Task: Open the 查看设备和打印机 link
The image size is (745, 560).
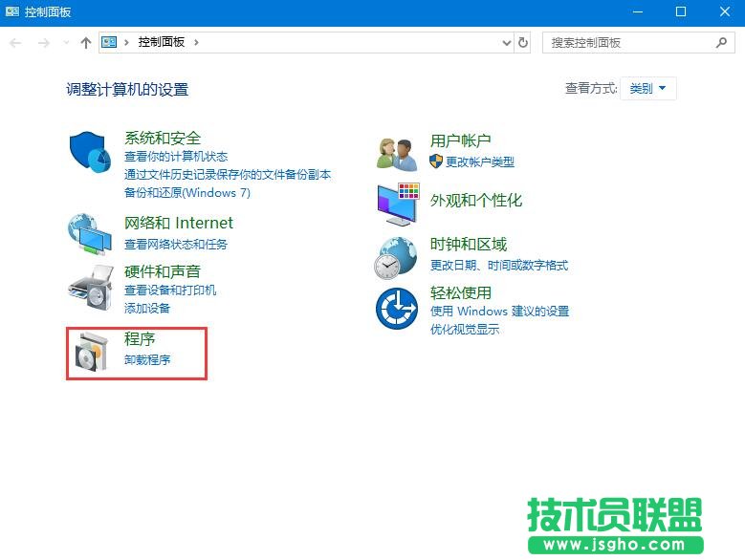Action: (170, 291)
